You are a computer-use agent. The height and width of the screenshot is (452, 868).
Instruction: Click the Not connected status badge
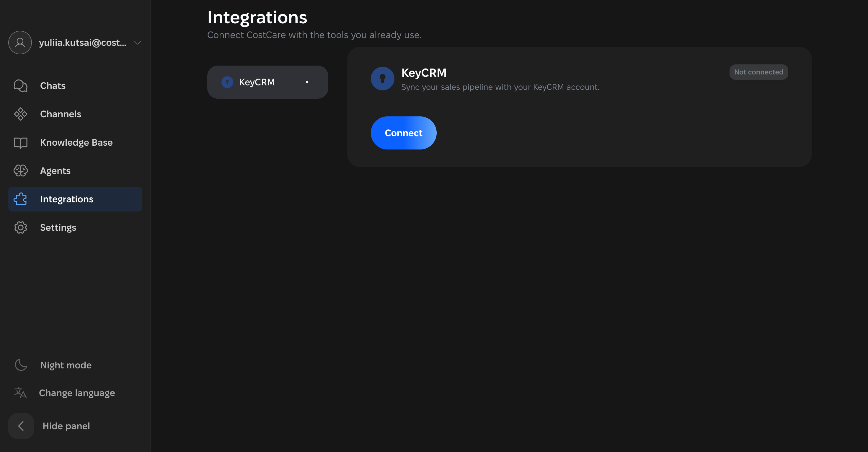point(758,72)
